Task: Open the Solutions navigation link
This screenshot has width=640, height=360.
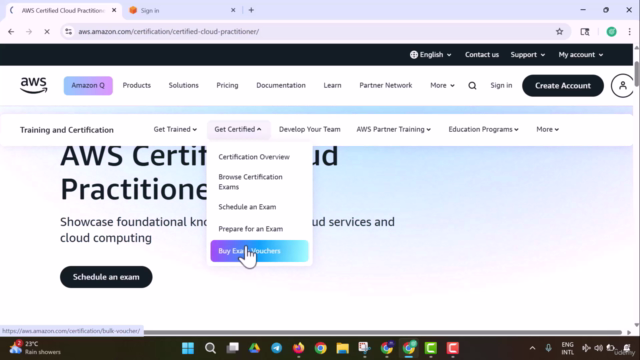Action: click(x=184, y=85)
